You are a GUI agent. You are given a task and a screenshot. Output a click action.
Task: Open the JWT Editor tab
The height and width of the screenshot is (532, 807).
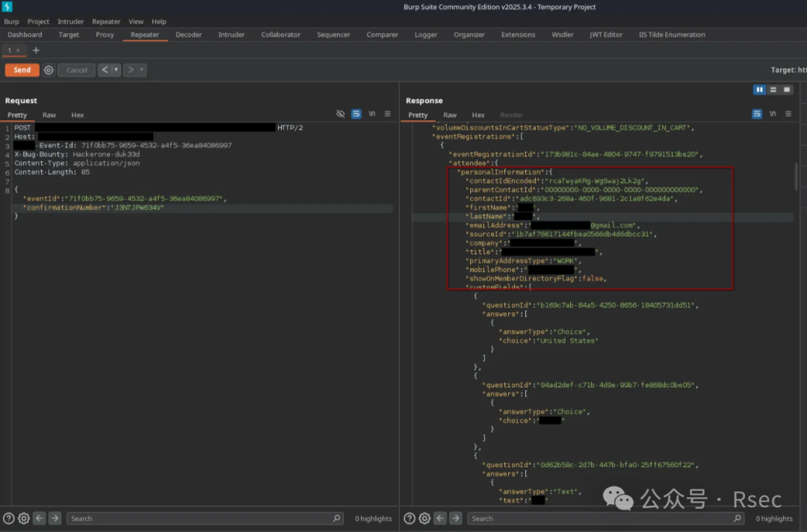(x=606, y=34)
